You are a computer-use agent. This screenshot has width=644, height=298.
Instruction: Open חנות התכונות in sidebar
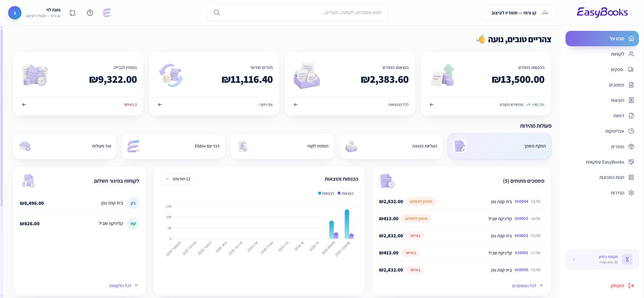click(x=602, y=177)
